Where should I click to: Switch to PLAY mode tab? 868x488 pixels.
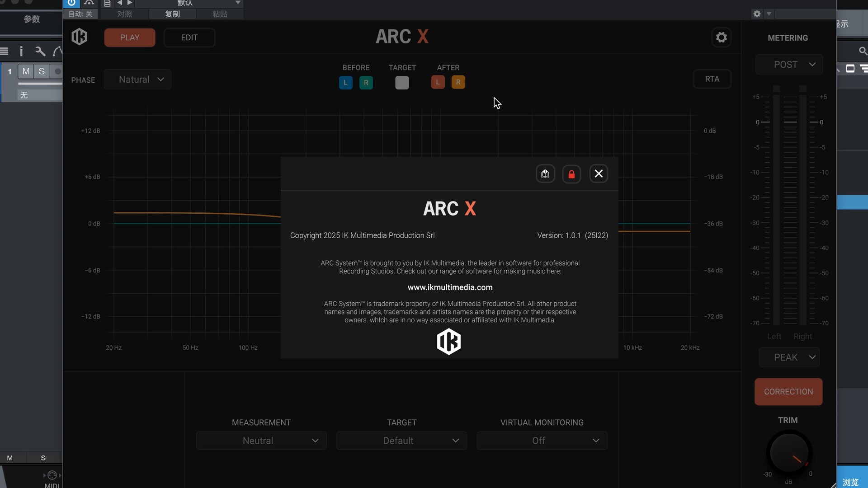click(130, 38)
